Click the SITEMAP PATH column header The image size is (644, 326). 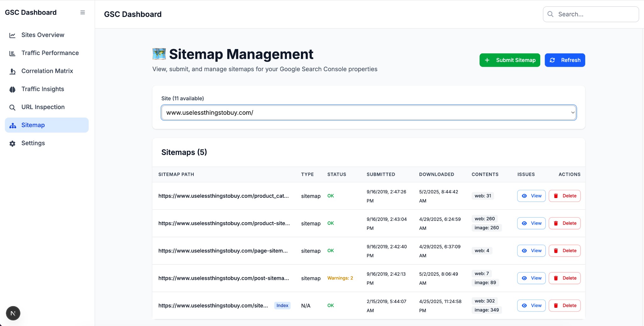coord(176,174)
